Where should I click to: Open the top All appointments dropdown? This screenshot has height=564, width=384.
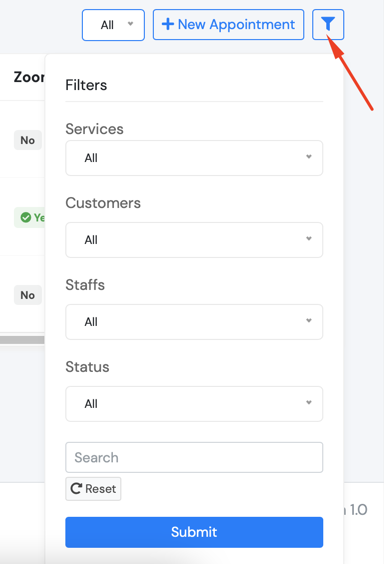(113, 25)
